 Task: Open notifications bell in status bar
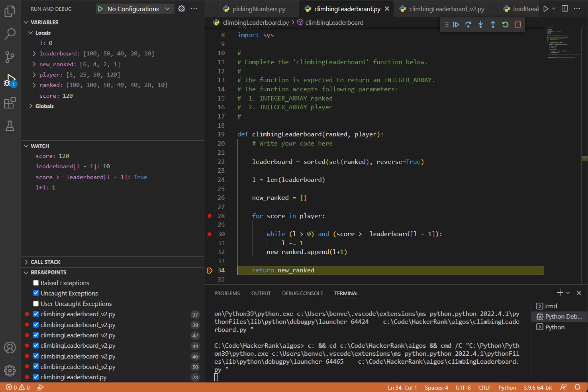coord(577,387)
